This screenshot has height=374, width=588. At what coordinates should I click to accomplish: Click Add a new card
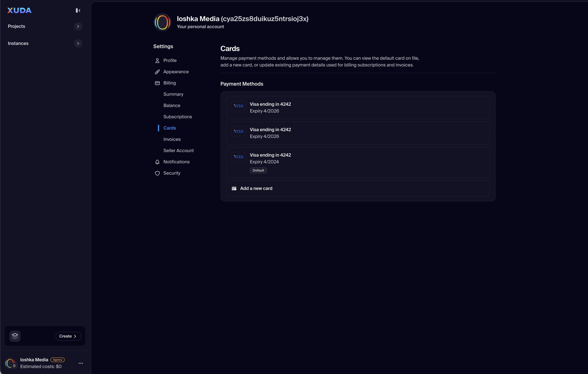tap(256, 188)
